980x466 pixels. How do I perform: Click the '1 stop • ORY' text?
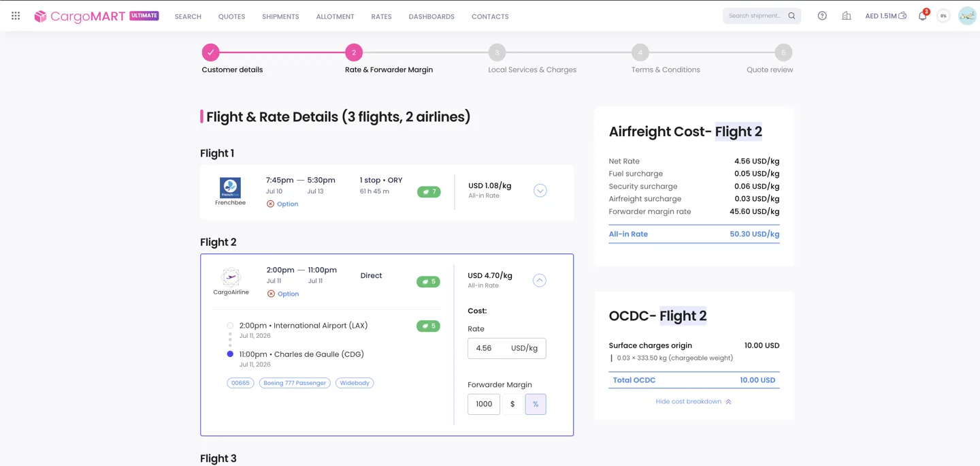pyautogui.click(x=381, y=181)
